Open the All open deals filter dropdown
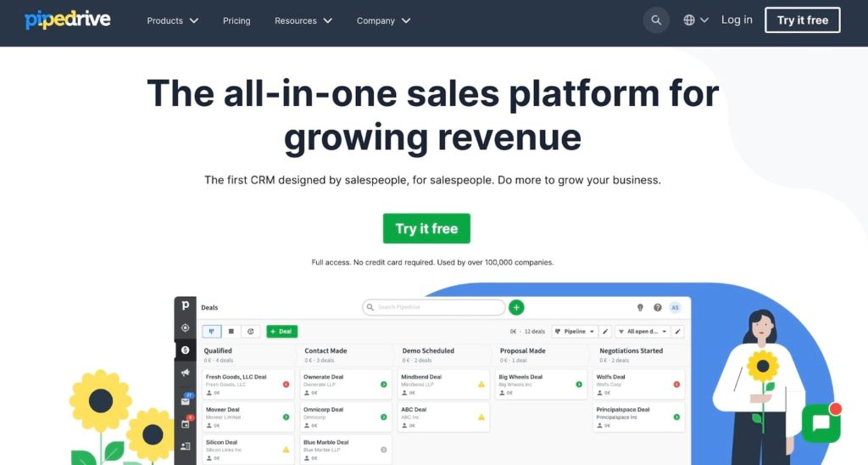Viewport: 868px width, 465px height. click(x=643, y=332)
